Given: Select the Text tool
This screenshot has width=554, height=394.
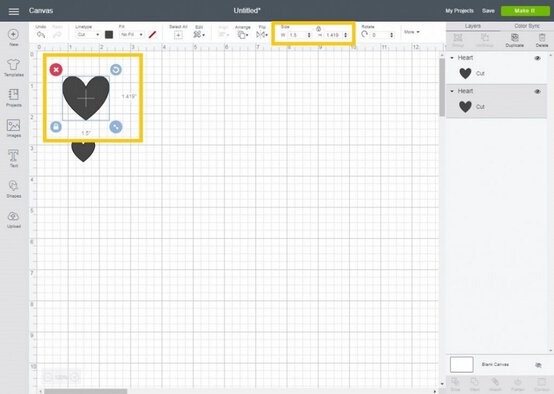Looking at the screenshot, I should (13, 155).
